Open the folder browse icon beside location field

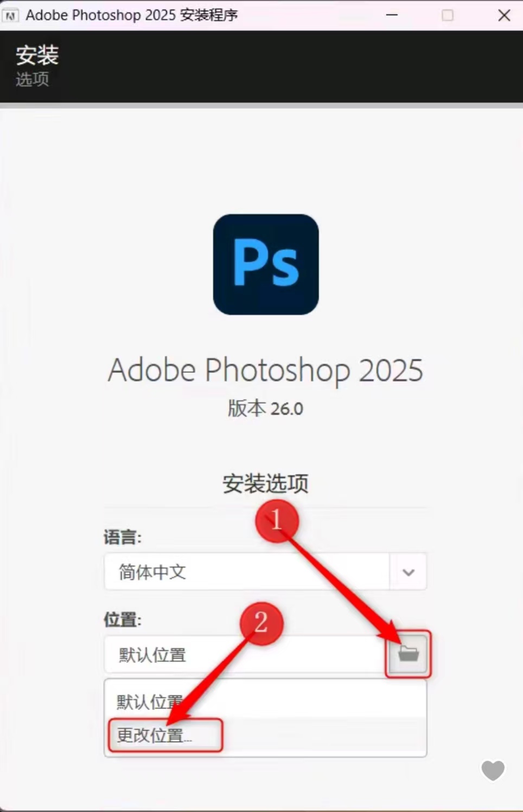click(x=408, y=654)
